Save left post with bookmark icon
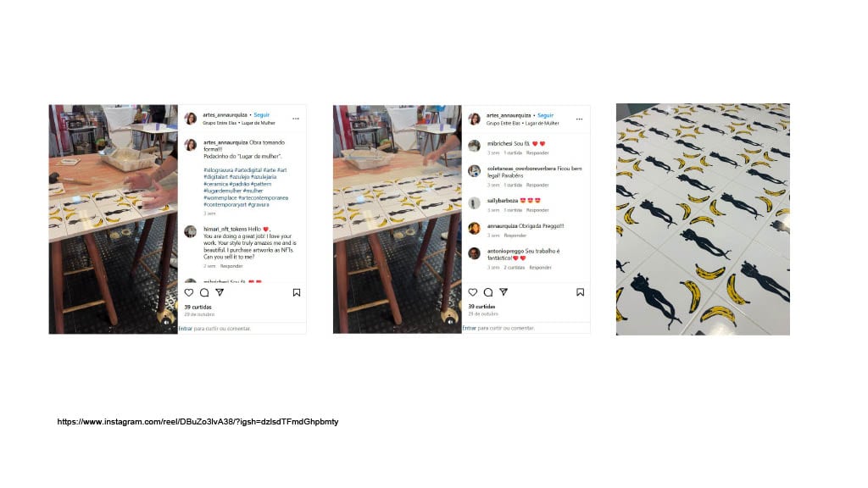 296,292
